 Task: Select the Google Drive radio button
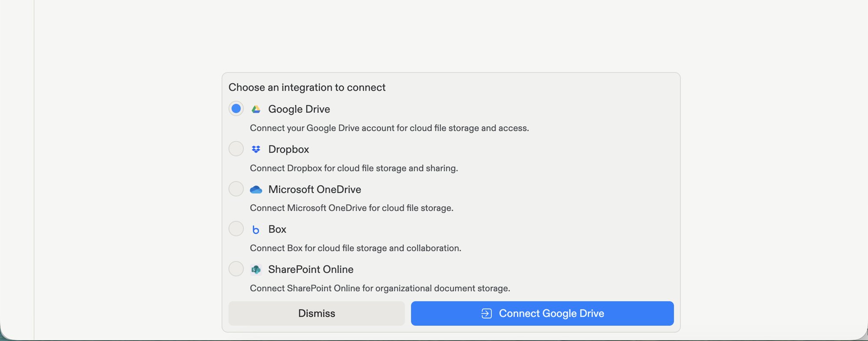coord(236,108)
